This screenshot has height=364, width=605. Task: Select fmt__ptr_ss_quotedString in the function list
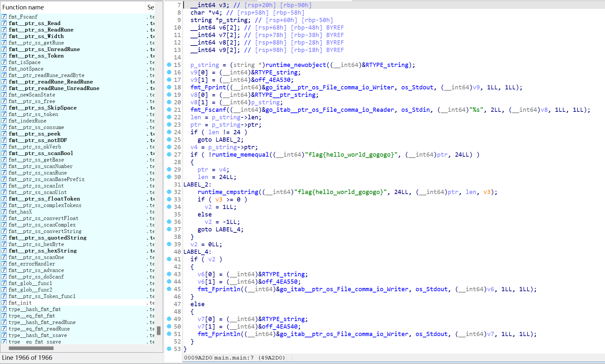click(47, 238)
